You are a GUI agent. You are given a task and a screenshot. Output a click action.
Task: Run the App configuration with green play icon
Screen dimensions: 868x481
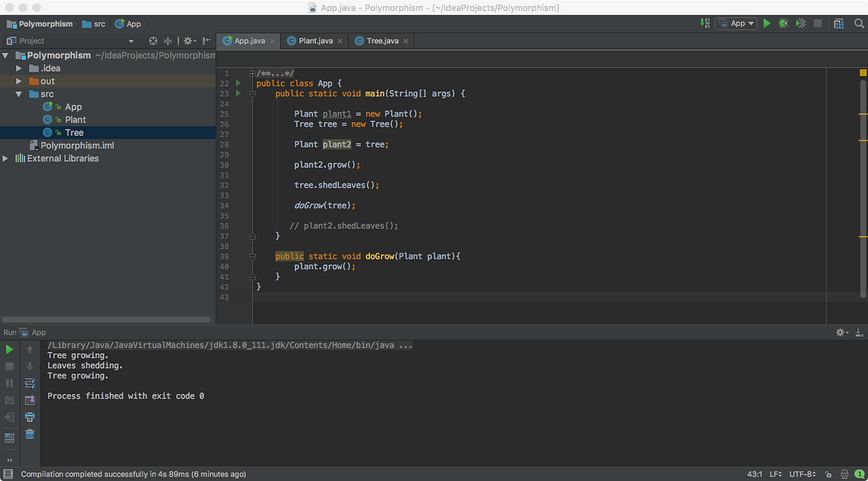point(767,22)
